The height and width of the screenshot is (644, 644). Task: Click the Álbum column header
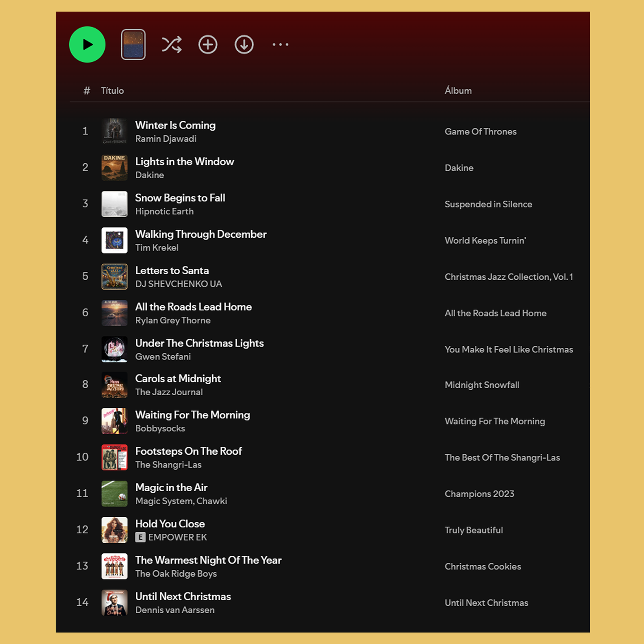[458, 91]
